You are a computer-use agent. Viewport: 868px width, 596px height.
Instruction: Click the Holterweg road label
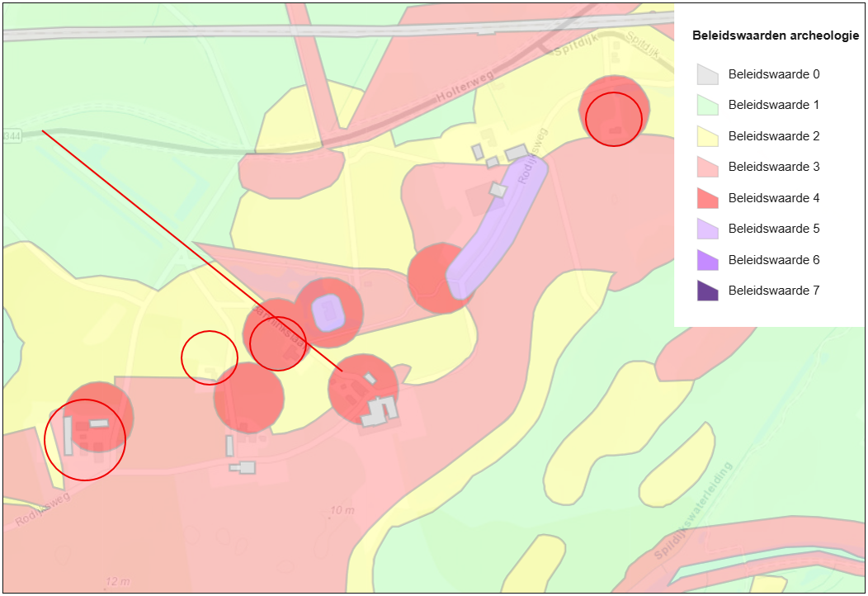[465, 89]
